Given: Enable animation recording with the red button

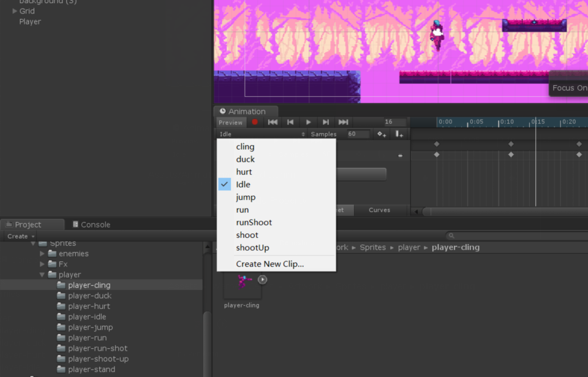Looking at the screenshot, I should [x=254, y=122].
